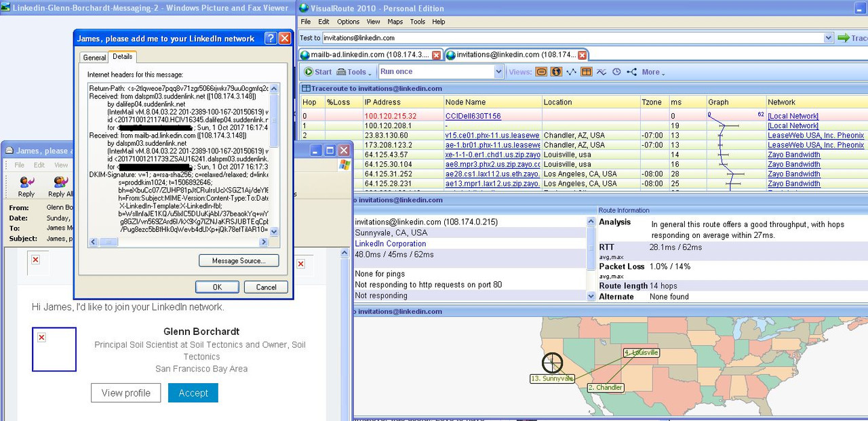Open the ae-1.br01.phx-11 node link

[492, 145]
